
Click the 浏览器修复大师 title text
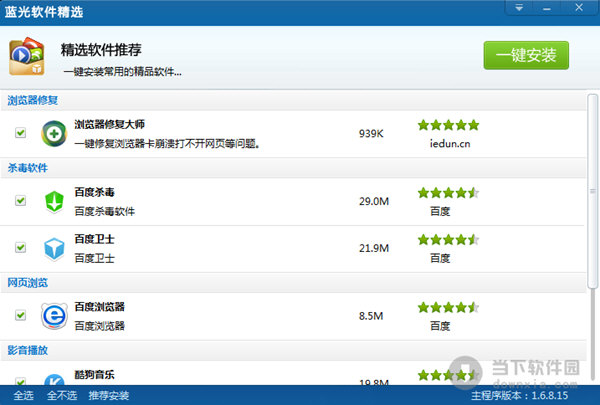click(x=109, y=124)
